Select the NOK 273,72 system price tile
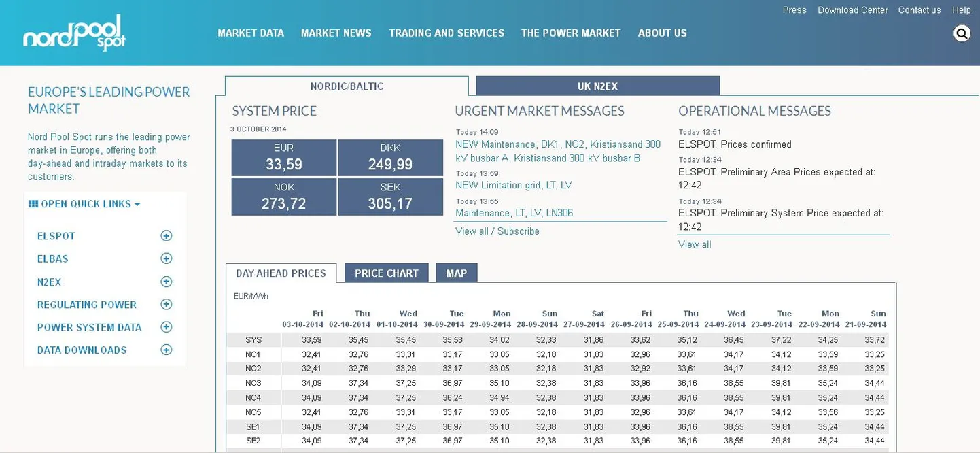 284,197
